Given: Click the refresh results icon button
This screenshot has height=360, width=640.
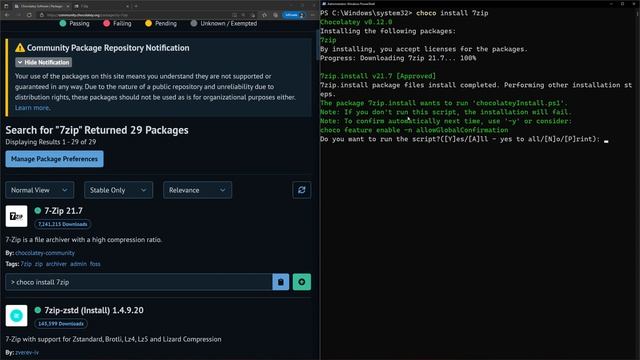Looking at the screenshot, I should 302,190.
